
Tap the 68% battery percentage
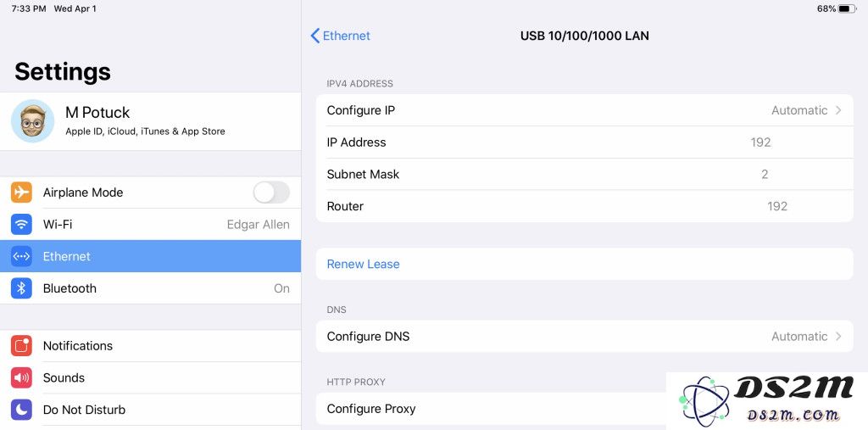click(826, 8)
